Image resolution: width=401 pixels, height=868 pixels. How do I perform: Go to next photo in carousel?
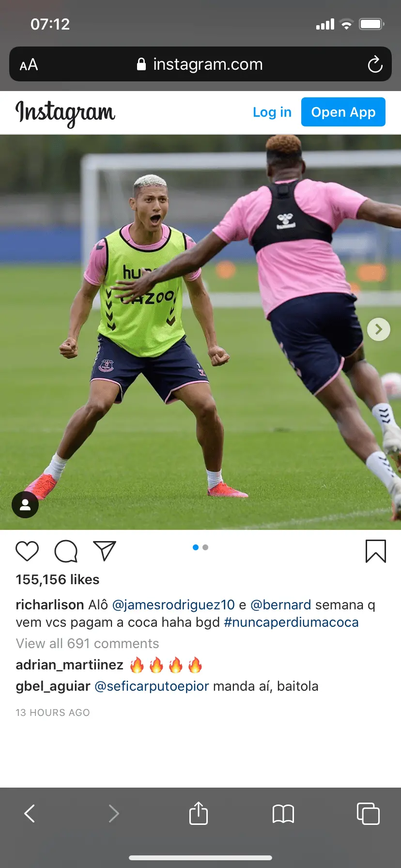[x=379, y=329]
